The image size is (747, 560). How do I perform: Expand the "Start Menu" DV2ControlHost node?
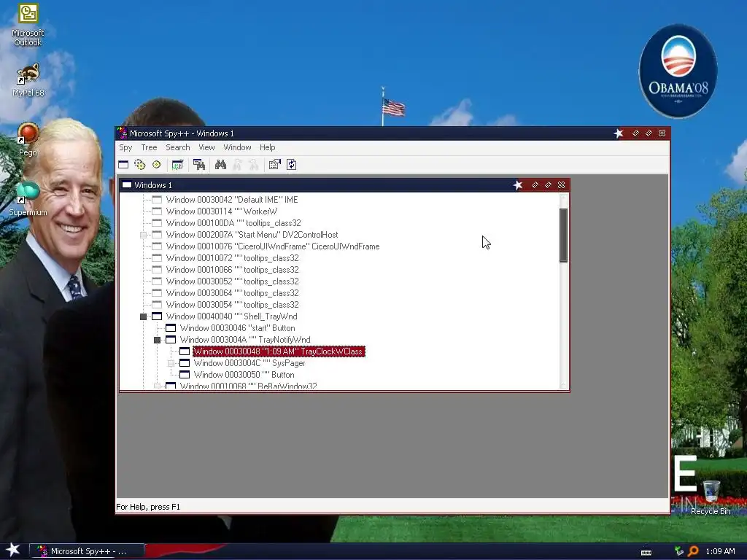tap(144, 235)
